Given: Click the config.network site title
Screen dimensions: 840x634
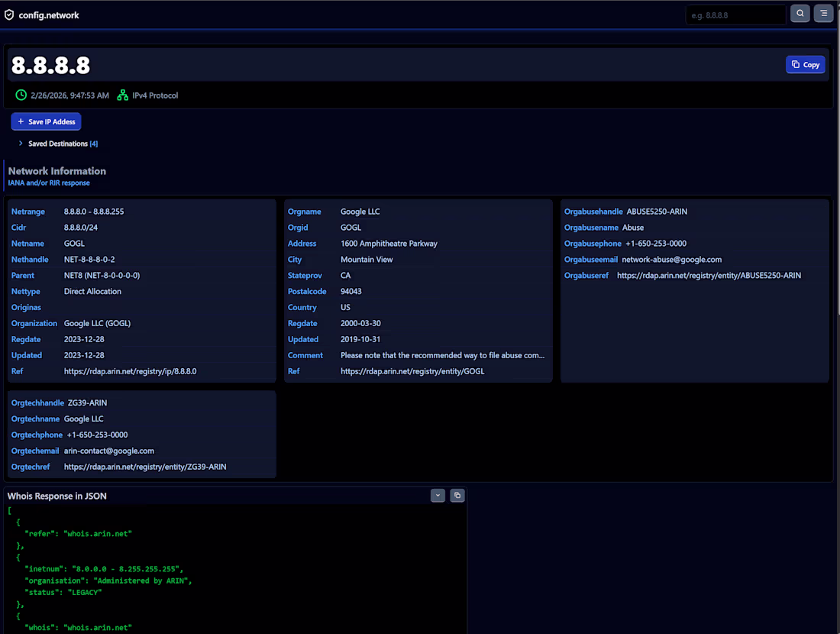Looking at the screenshot, I should point(49,15).
